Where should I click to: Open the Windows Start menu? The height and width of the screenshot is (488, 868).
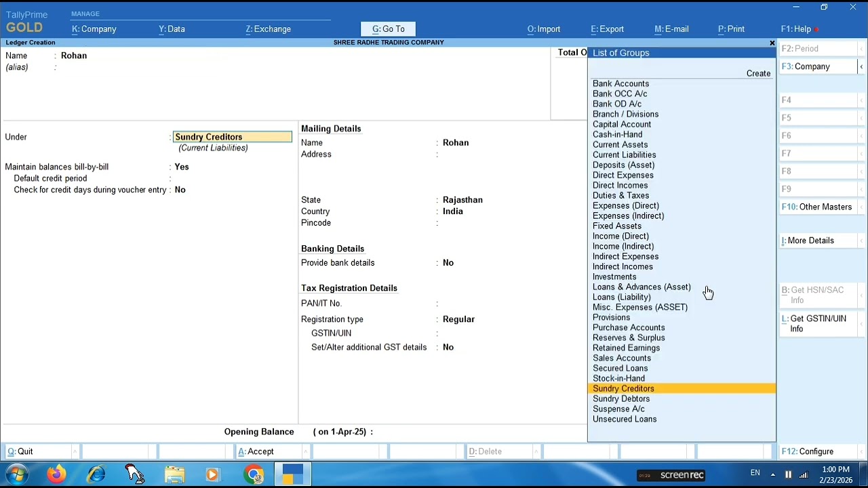click(x=16, y=474)
